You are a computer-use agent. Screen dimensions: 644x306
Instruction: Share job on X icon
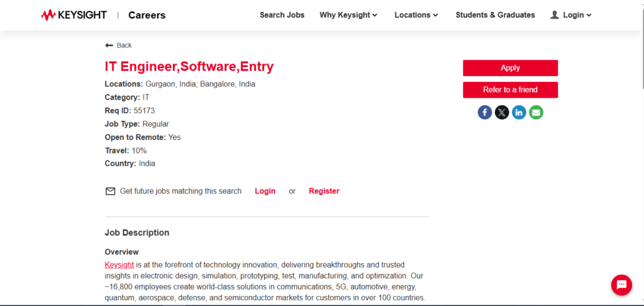[x=502, y=112]
